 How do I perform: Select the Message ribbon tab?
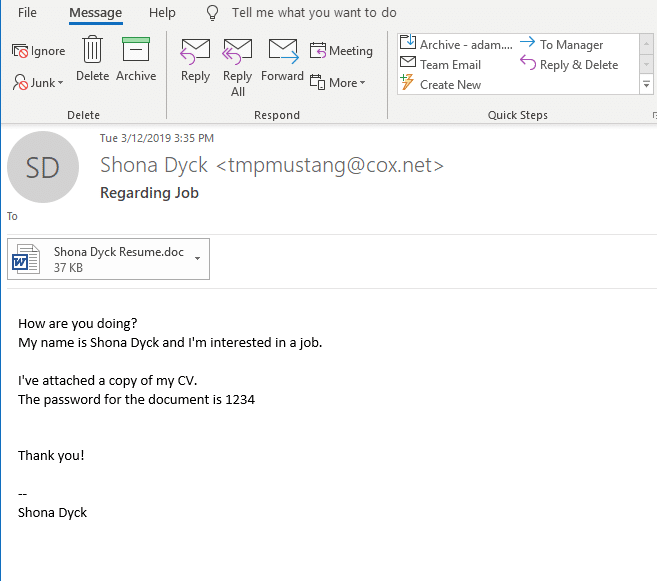pos(96,13)
